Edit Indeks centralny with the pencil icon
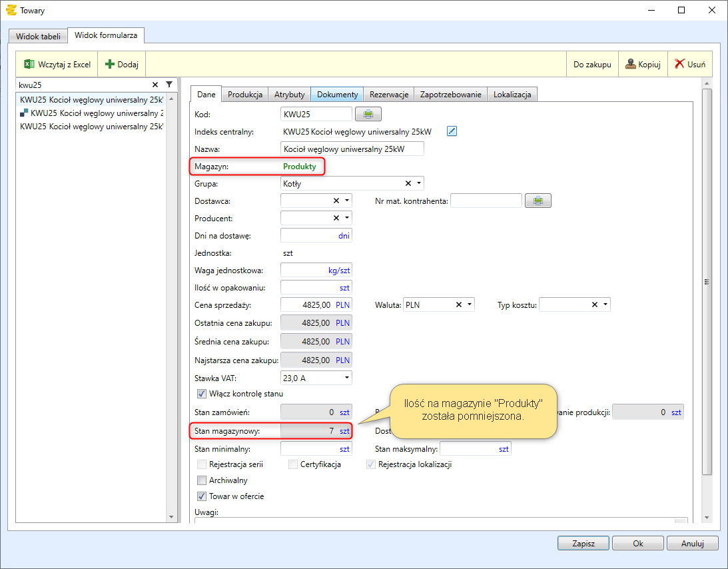 pos(452,131)
